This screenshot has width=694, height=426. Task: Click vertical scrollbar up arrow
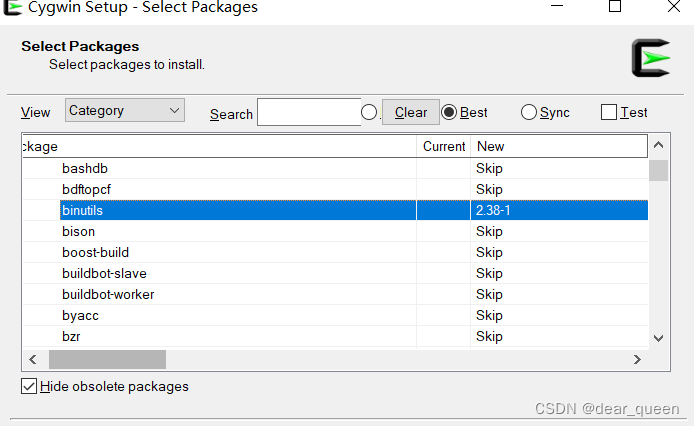[x=658, y=145]
